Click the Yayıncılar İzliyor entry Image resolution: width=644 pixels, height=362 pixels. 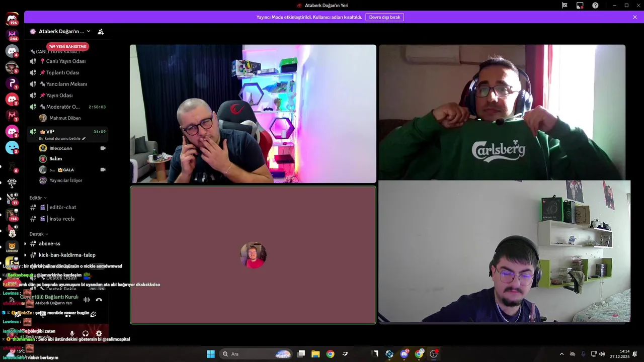66,180
